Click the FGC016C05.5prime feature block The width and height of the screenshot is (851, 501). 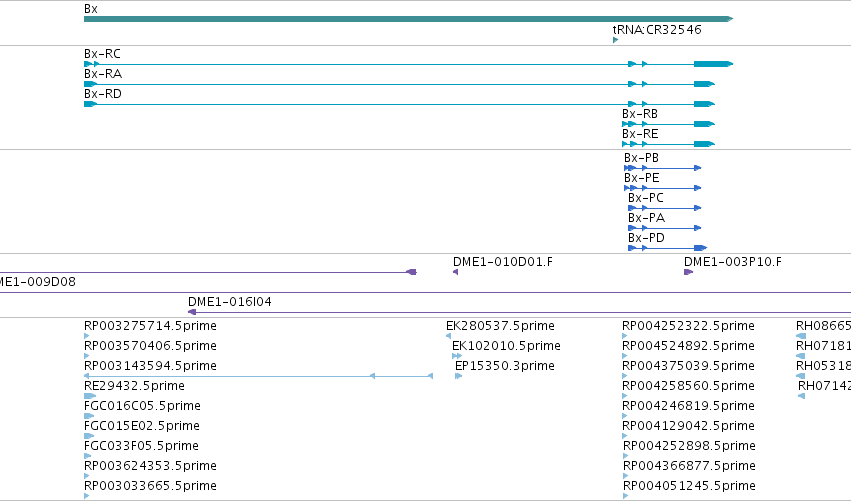click(89, 416)
